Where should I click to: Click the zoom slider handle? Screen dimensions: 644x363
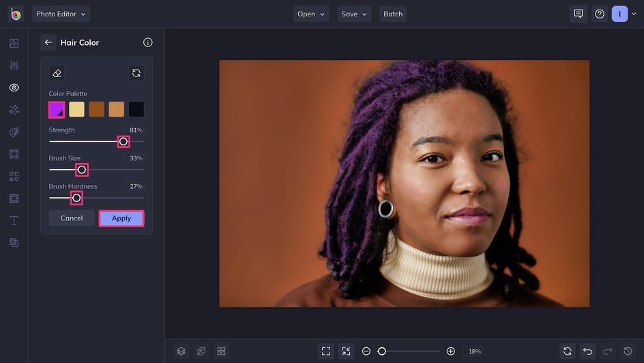(381, 351)
